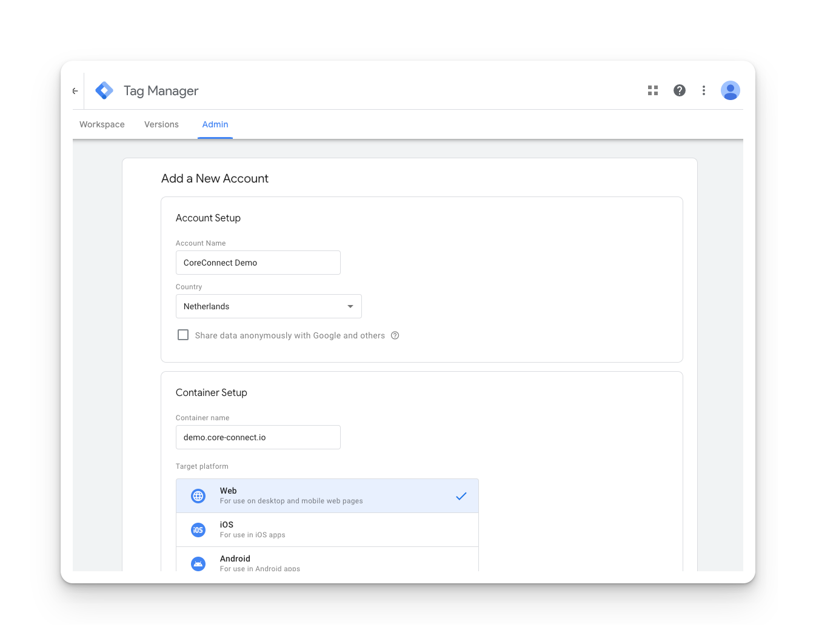Screen dimensions: 816x644
Task: Click the Account Name input field
Action: click(x=258, y=263)
